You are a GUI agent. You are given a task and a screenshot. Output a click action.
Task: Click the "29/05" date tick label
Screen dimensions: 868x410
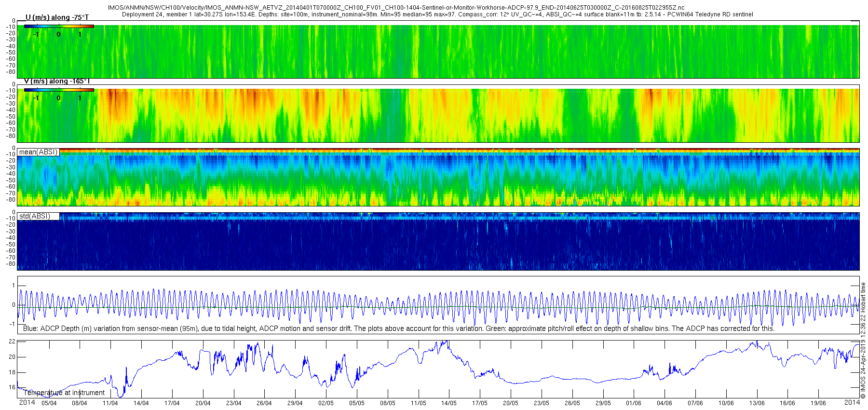tap(603, 403)
